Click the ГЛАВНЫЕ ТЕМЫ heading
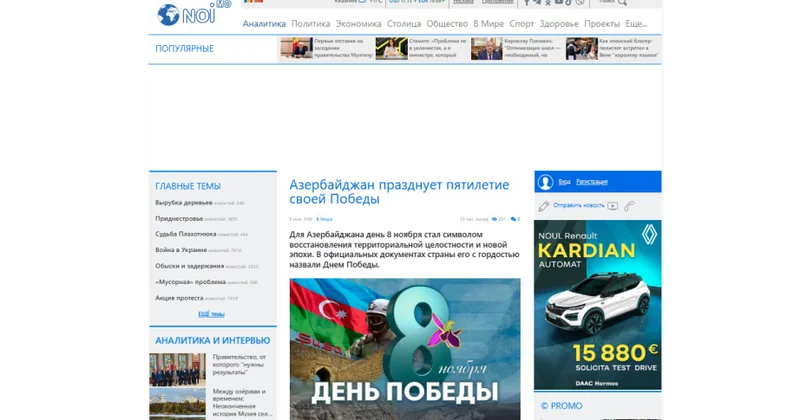The width and height of the screenshot is (800, 420). (x=188, y=186)
